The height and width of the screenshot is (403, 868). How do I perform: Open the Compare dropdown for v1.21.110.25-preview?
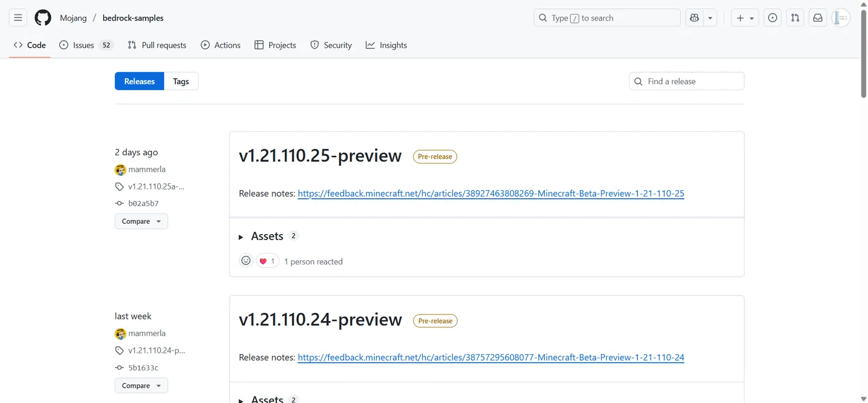coord(141,221)
